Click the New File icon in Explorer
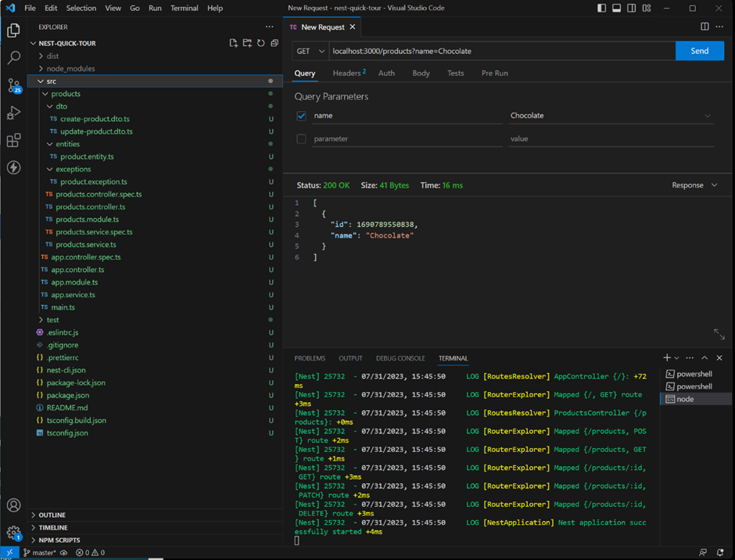This screenshot has height=560, width=735. click(x=234, y=43)
